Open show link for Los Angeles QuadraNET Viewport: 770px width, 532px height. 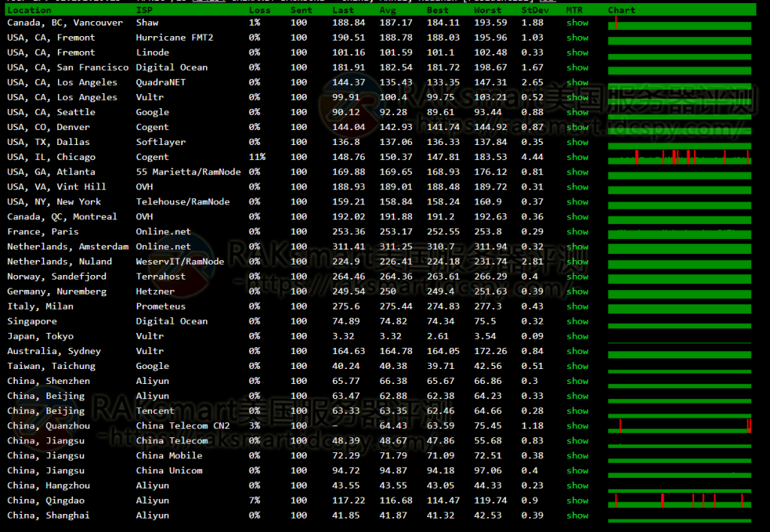pyautogui.click(x=577, y=83)
